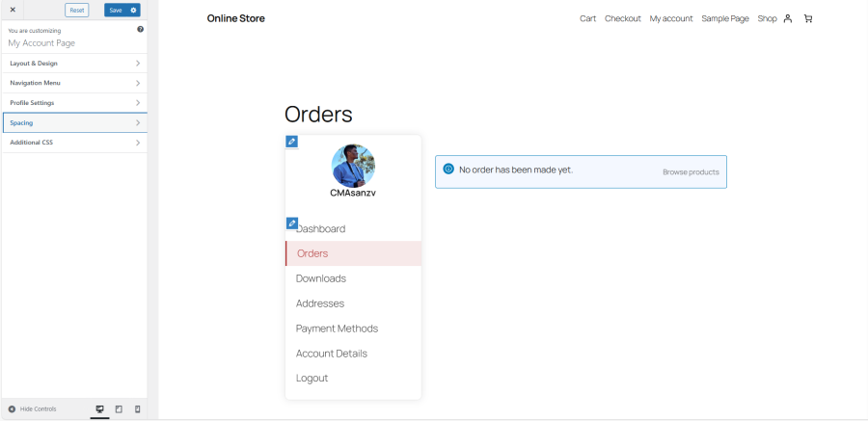Viewport: 868px width, 421px height.
Task: Switch to tablet preview icon
Action: 119,408
